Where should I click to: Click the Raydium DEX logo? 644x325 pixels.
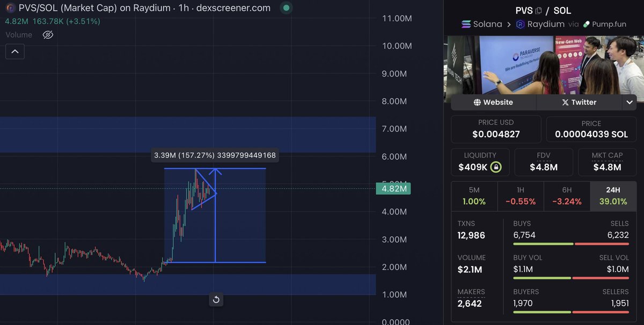[x=520, y=24]
